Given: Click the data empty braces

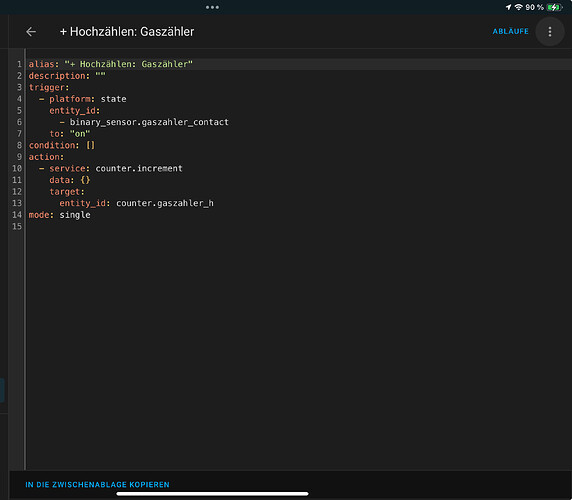Looking at the screenshot, I should 85,180.
